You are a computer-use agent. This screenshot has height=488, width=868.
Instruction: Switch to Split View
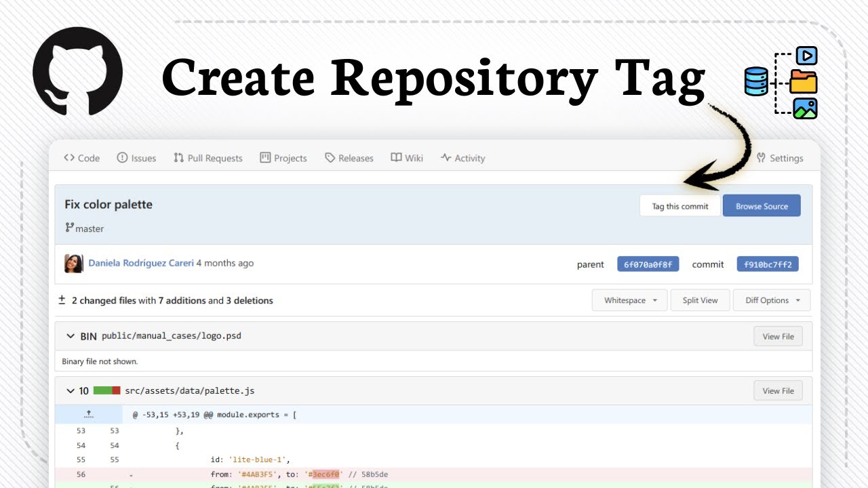pos(701,300)
